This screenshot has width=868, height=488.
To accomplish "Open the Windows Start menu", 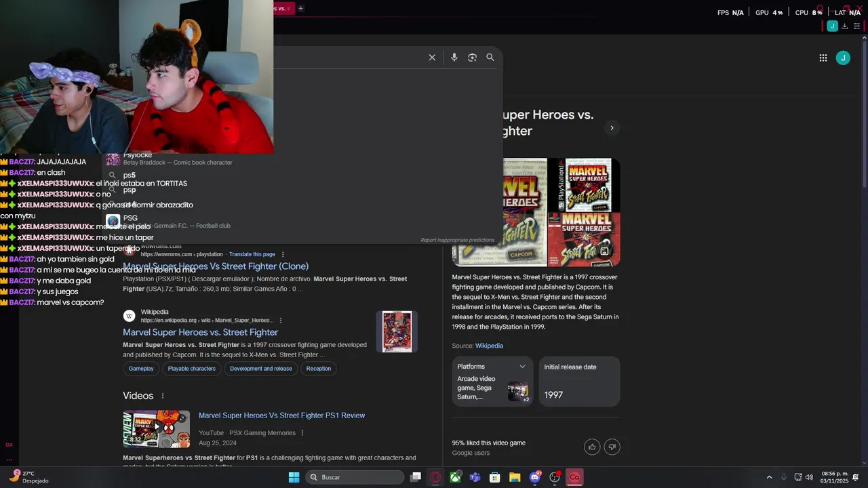I will [x=294, y=477].
